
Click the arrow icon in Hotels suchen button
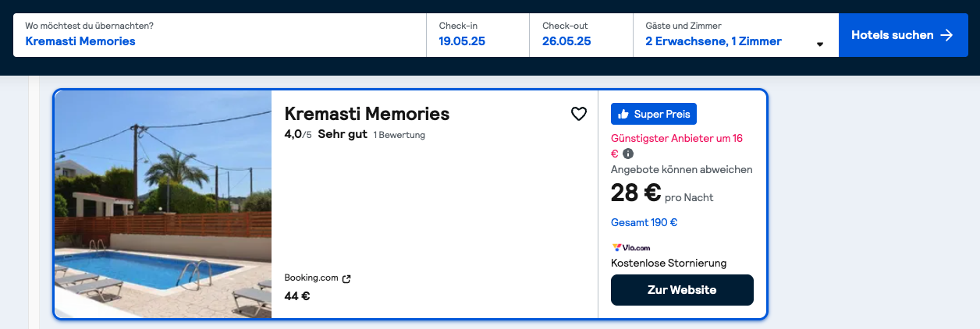[x=946, y=35]
